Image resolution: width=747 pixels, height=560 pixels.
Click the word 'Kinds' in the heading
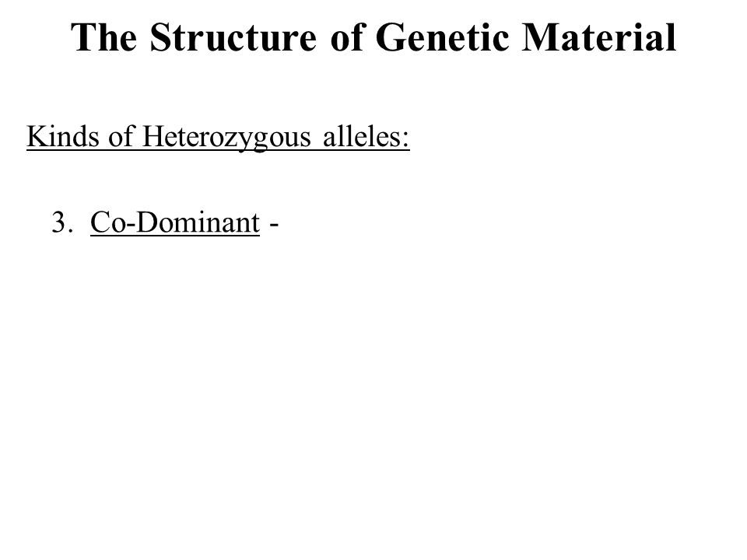click(x=62, y=136)
